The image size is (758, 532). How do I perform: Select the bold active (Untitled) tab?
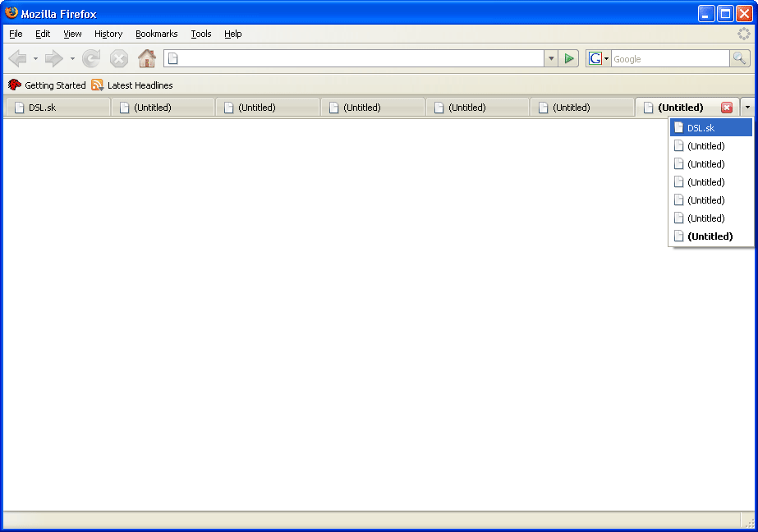click(x=687, y=108)
